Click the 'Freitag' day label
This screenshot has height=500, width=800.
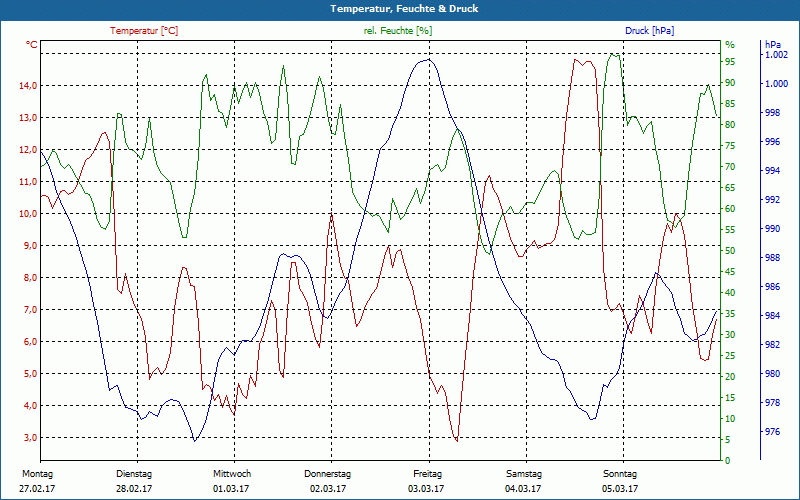click(428, 474)
